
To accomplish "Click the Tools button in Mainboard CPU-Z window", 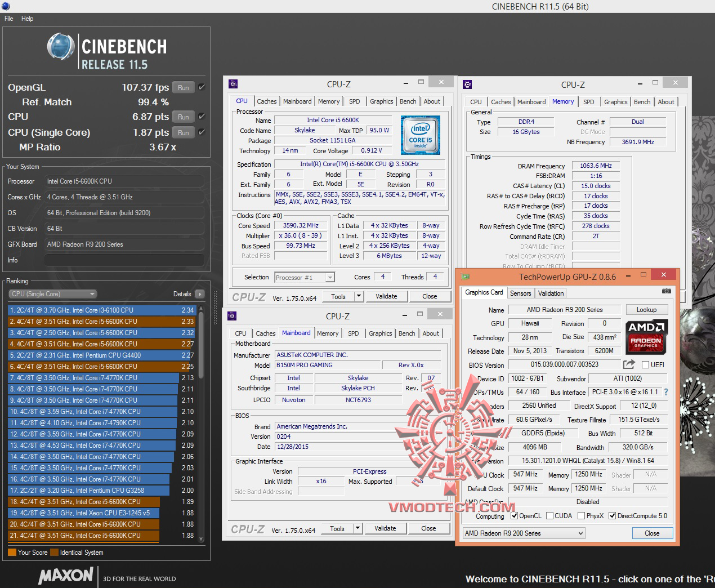I will (x=337, y=528).
